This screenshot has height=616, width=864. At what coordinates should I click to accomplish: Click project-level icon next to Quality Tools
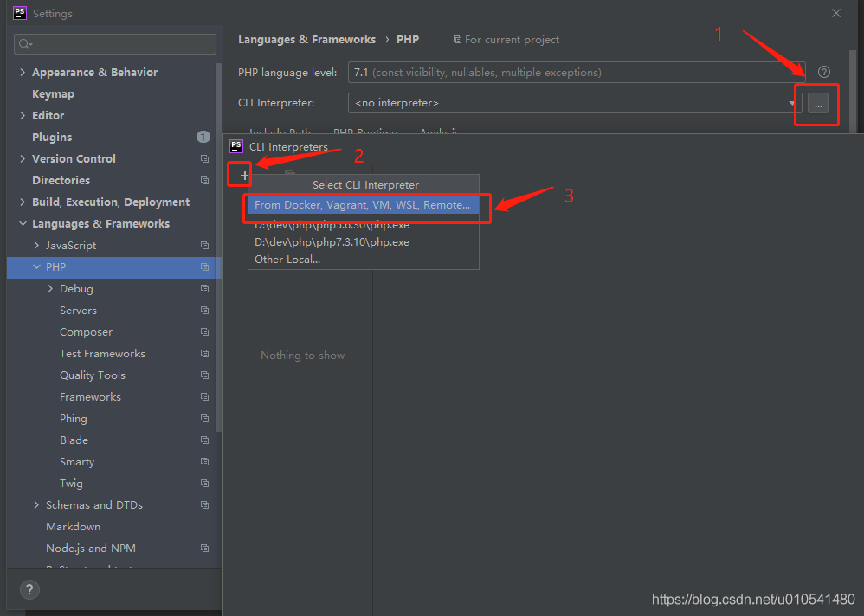(205, 375)
